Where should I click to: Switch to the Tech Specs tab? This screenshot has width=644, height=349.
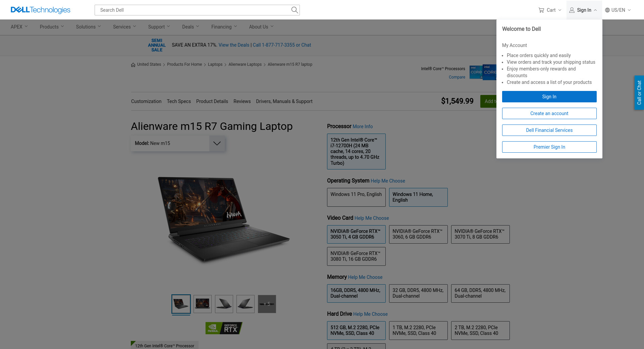coord(178,101)
